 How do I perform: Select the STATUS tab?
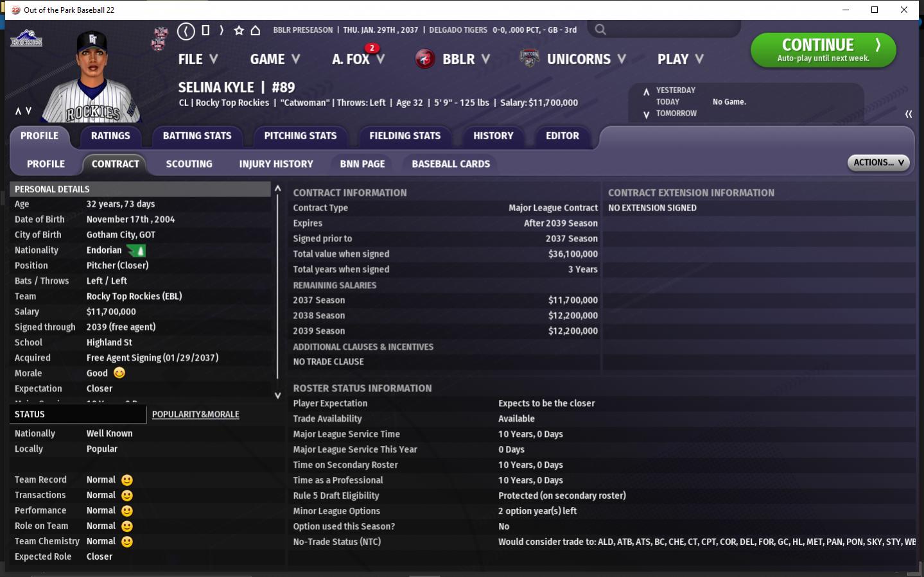click(78, 415)
